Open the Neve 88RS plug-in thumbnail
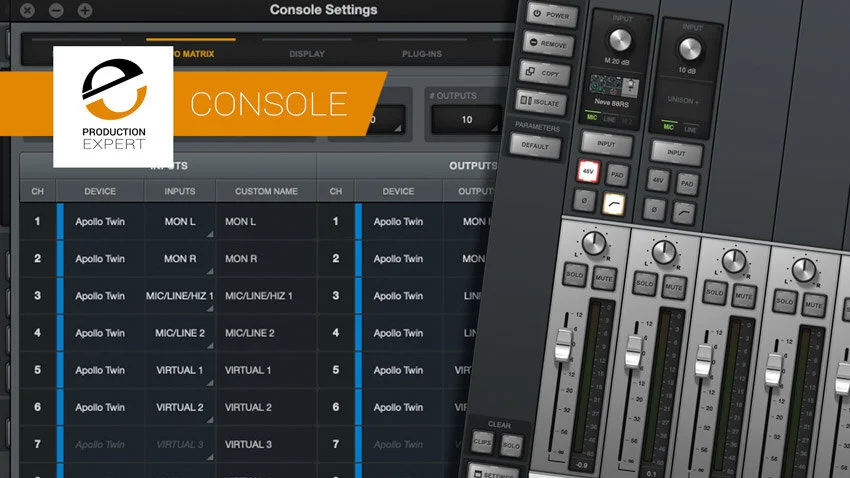Image resolution: width=850 pixels, height=478 pixels. click(614, 86)
